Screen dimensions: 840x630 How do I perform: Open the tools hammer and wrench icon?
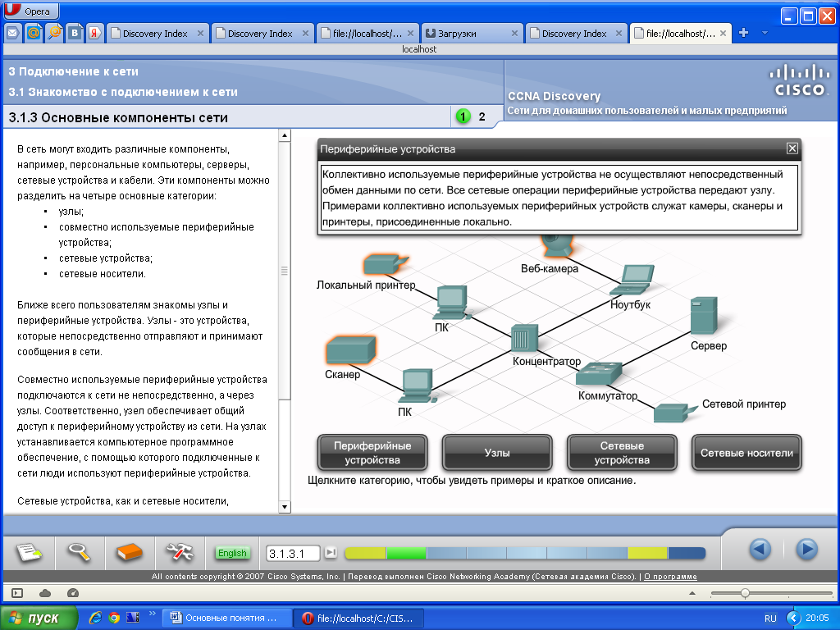pyautogui.click(x=180, y=552)
